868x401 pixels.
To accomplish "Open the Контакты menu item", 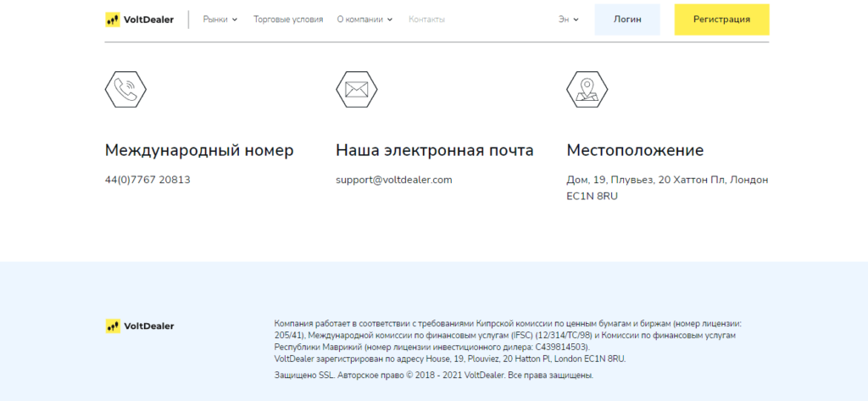I will point(427,19).
